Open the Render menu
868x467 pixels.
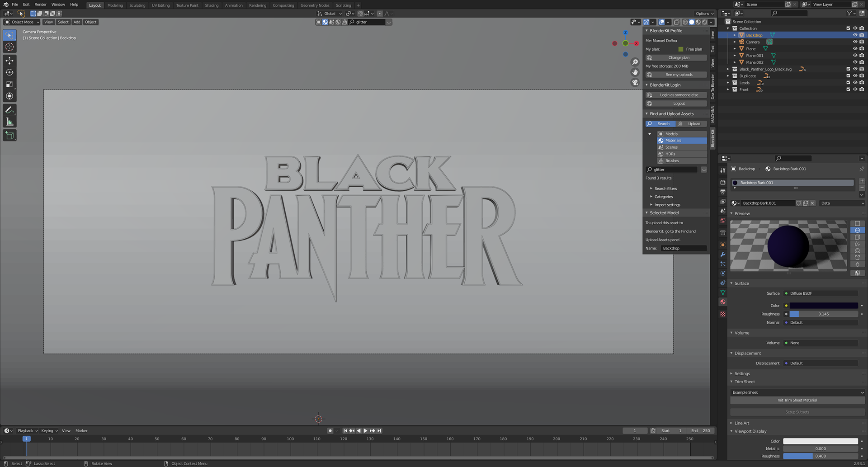point(40,5)
